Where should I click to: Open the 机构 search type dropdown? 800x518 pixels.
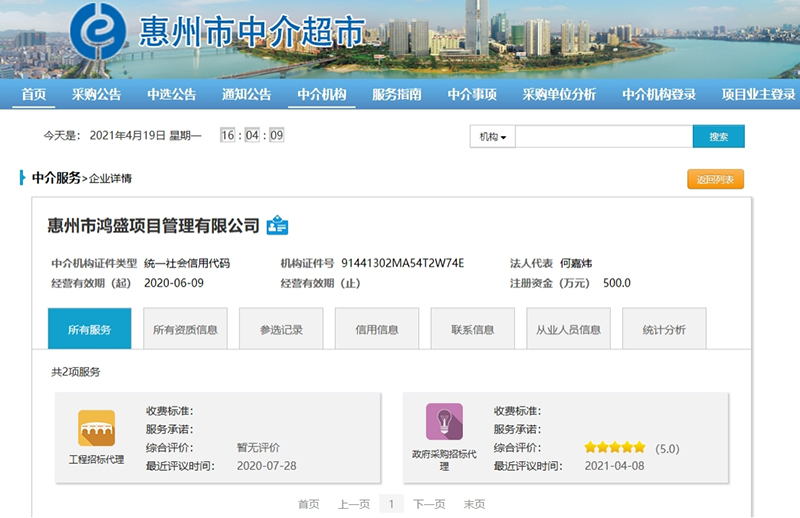coord(492,137)
